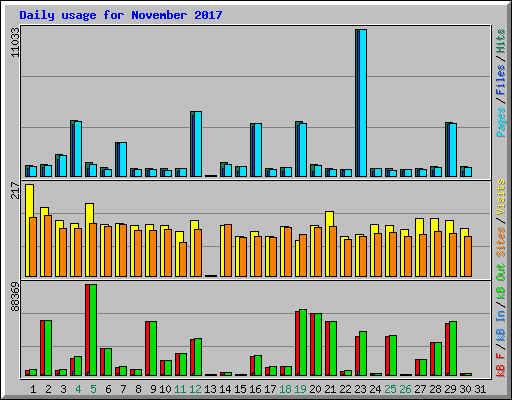
Task: Select day label "13" on the x-axis
Action: click(x=210, y=389)
